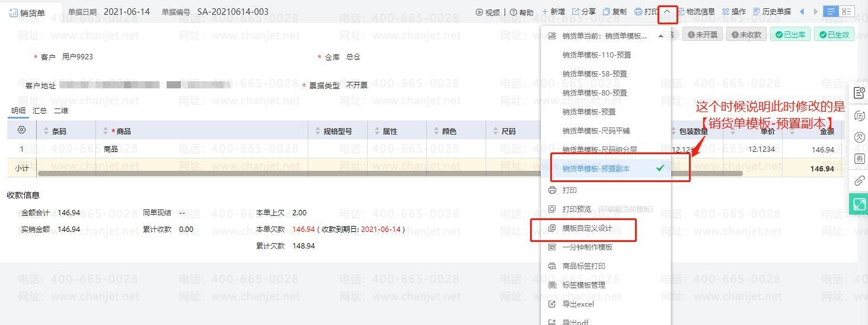Click 打印 in the dropdown menu
This screenshot has height=325, width=868.
coord(569,190)
